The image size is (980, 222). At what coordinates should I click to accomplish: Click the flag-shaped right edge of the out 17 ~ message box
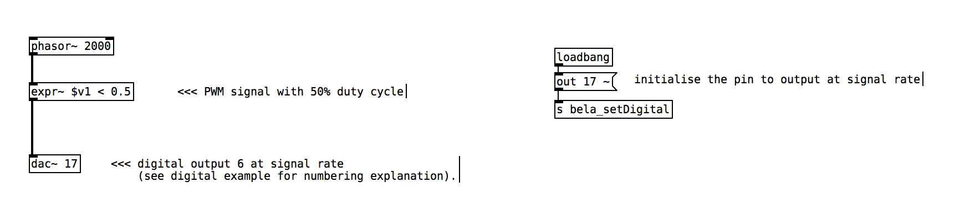pyautogui.click(x=615, y=82)
